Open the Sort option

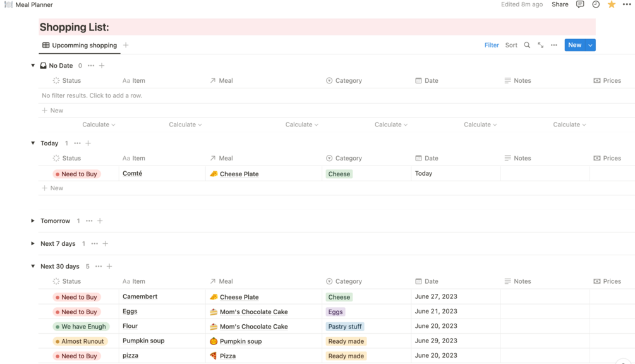pyautogui.click(x=511, y=45)
